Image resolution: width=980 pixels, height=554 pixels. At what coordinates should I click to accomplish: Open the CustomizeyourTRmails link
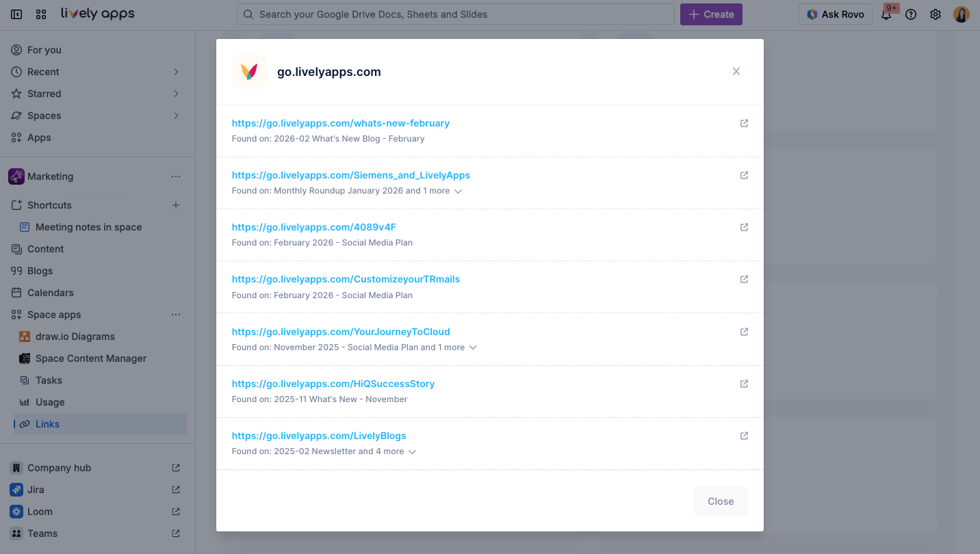coord(346,279)
